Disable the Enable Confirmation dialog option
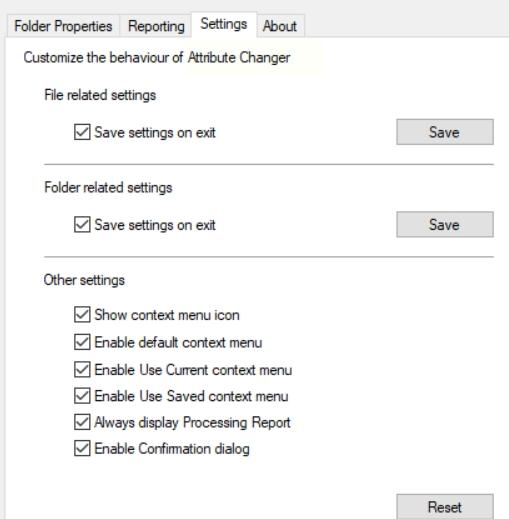Viewport: 509px width, 519px height. pos(82,448)
